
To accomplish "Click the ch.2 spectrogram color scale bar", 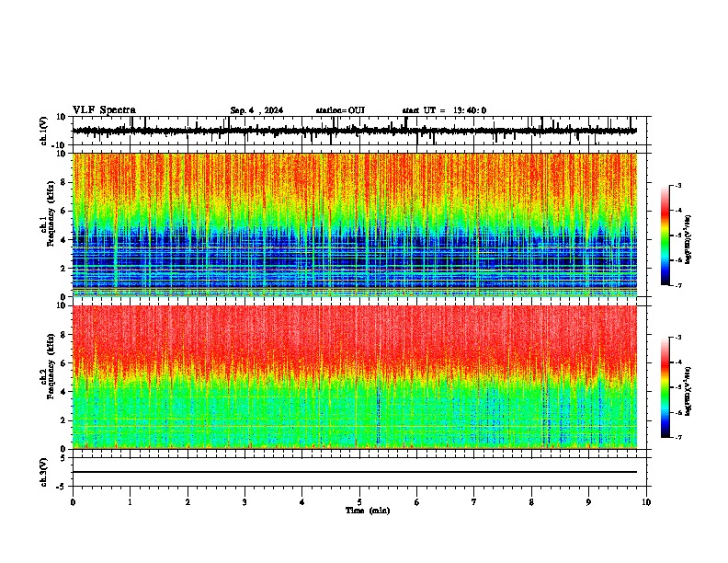I will pos(665,387).
